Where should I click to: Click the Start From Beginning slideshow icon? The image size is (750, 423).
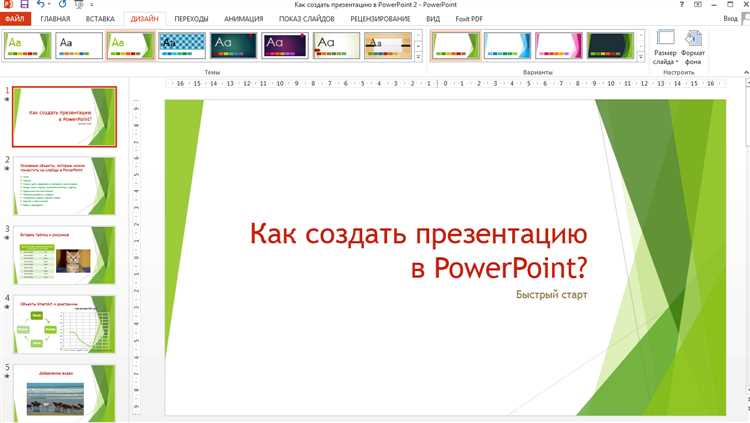[x=79, y=4]
